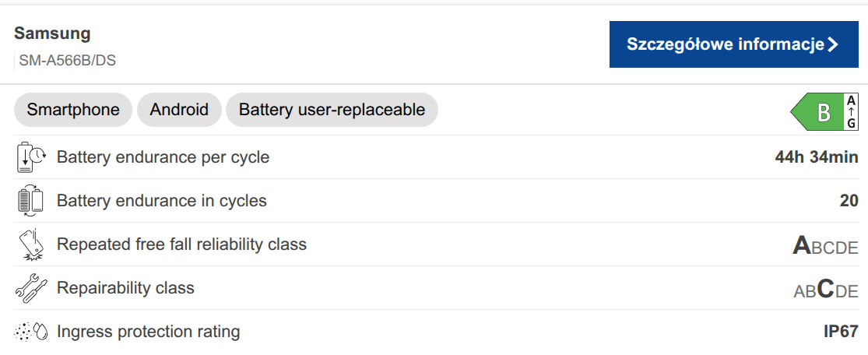This screenshot has height=355, width=868.
Task: Select the Battery user-replaceable tag
Action: [332, 110]
